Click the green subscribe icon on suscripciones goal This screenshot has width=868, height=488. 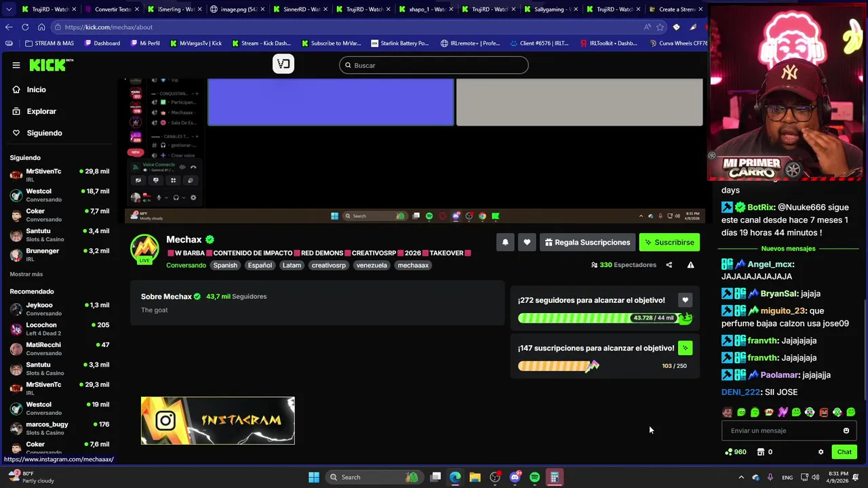point(685,348)
